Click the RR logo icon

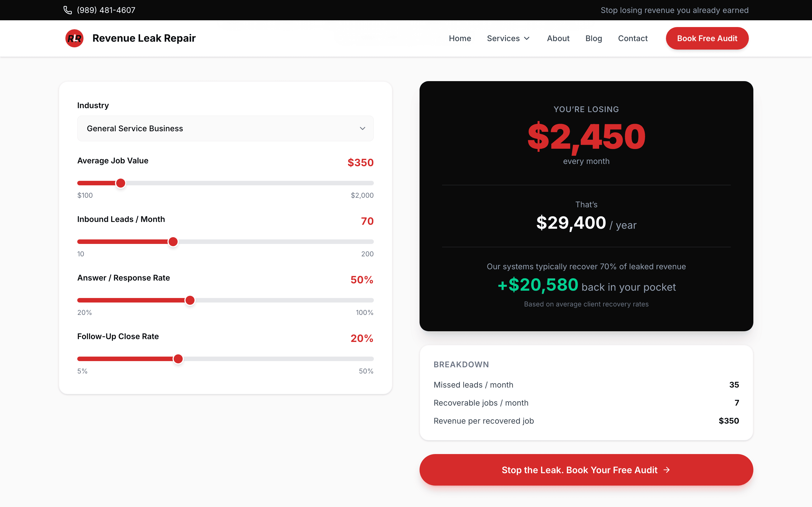pos(74,38)
